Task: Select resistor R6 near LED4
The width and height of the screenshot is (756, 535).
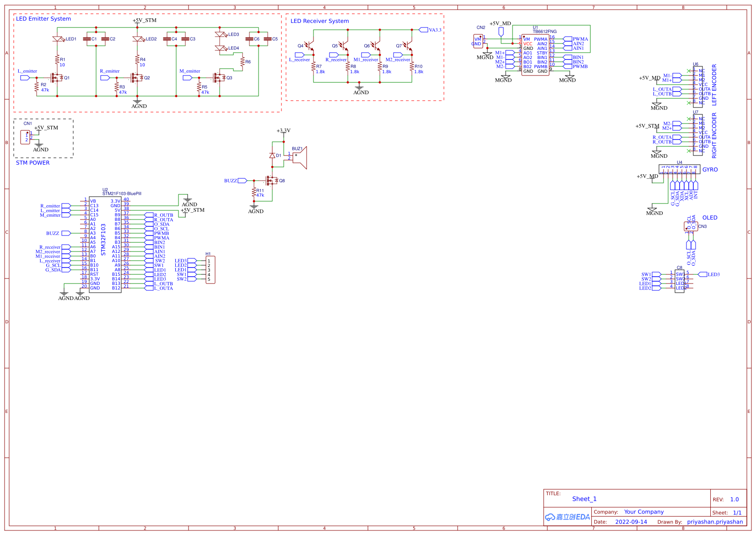Action: pos(243,62)
